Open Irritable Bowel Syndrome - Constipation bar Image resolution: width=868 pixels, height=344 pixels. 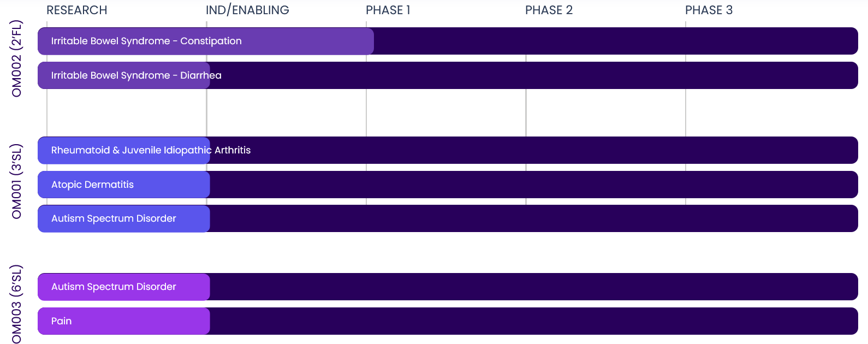(206, 41)
